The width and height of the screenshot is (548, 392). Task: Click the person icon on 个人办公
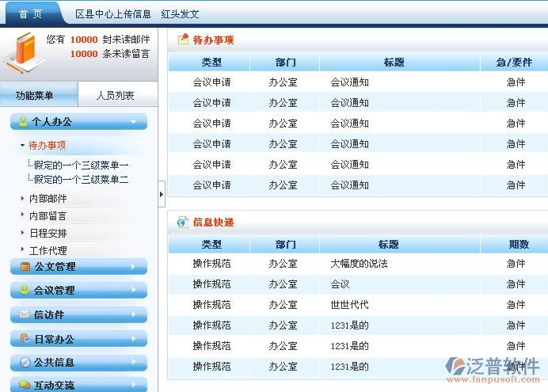pyautogui.click(x=24, y=122)
